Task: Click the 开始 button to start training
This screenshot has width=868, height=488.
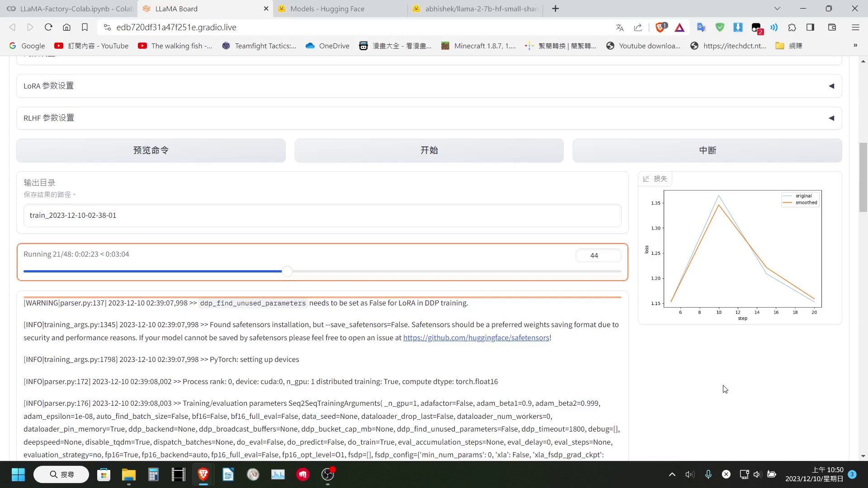Action: [x=429, y=150]
